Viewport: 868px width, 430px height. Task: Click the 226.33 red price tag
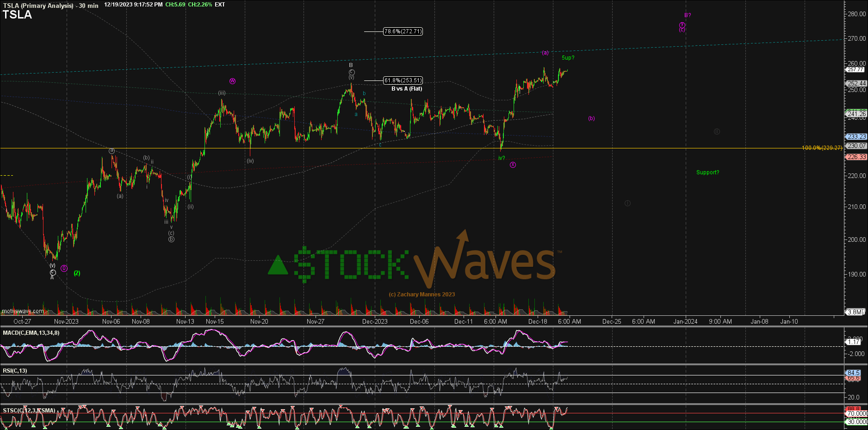coord(856,157)
